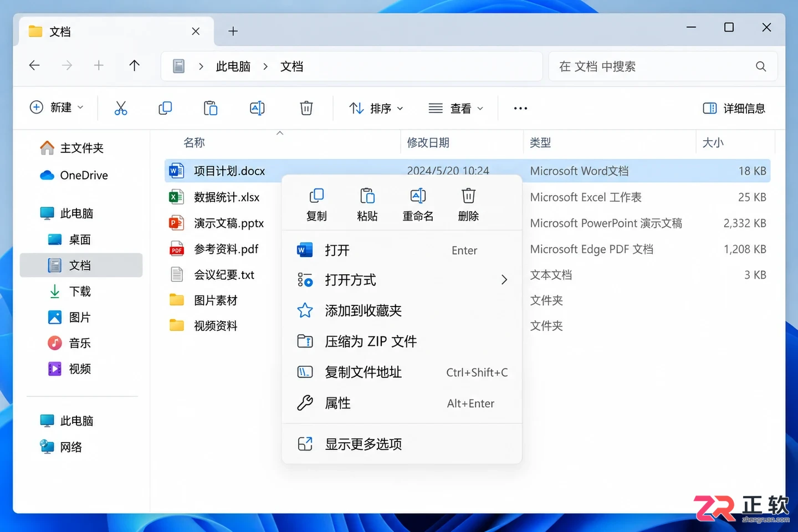This screenshot has height=532, width=798.
Task: Click chevron before 此电脑 in address bar
Action: pos(201,66)
